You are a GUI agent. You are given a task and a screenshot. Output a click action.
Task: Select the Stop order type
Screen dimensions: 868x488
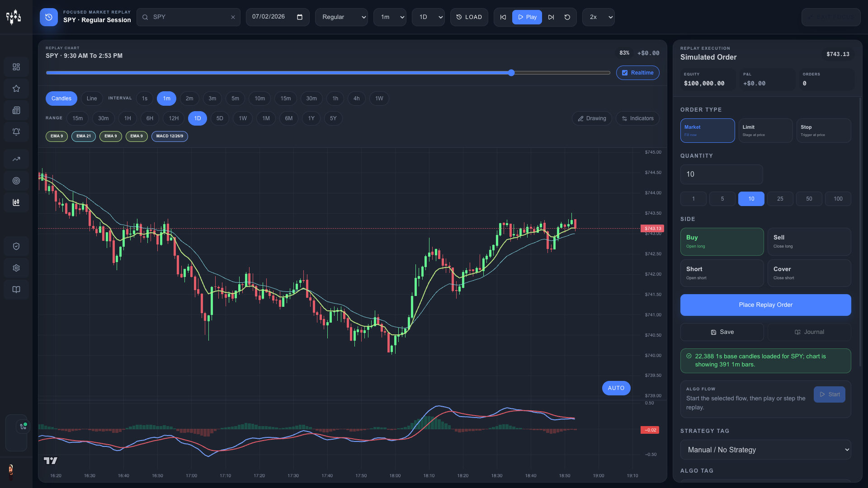824,131
